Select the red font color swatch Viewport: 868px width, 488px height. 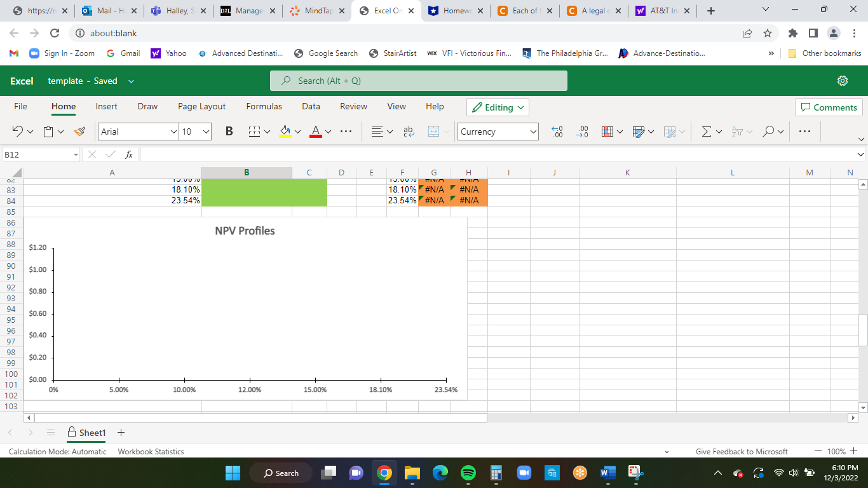pos(316,137)
